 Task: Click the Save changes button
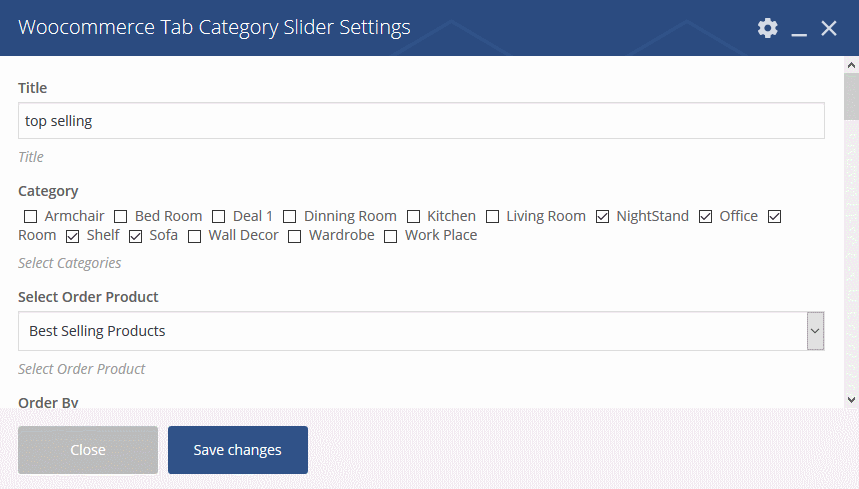[238, 450]
